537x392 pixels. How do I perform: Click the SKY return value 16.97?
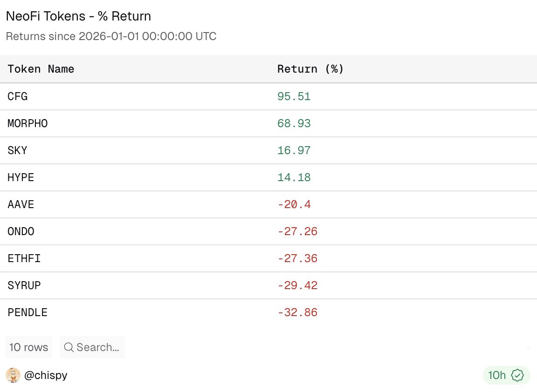(x=294, y=150)
